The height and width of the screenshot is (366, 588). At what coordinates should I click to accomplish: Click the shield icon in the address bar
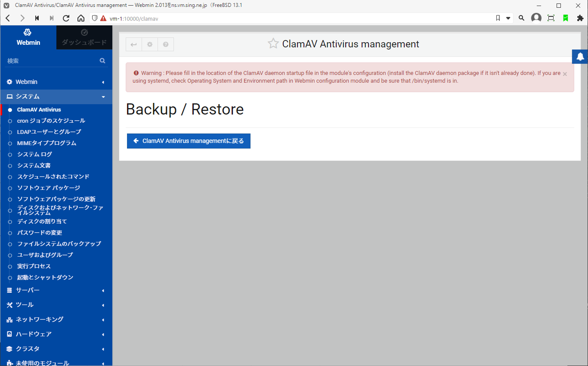click(95, 18)
